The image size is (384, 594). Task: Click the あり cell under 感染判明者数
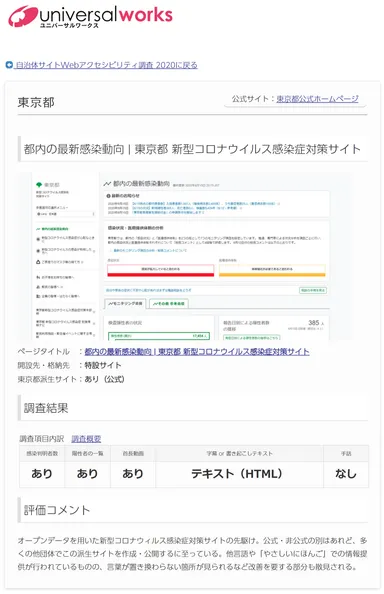pos(42,474)
